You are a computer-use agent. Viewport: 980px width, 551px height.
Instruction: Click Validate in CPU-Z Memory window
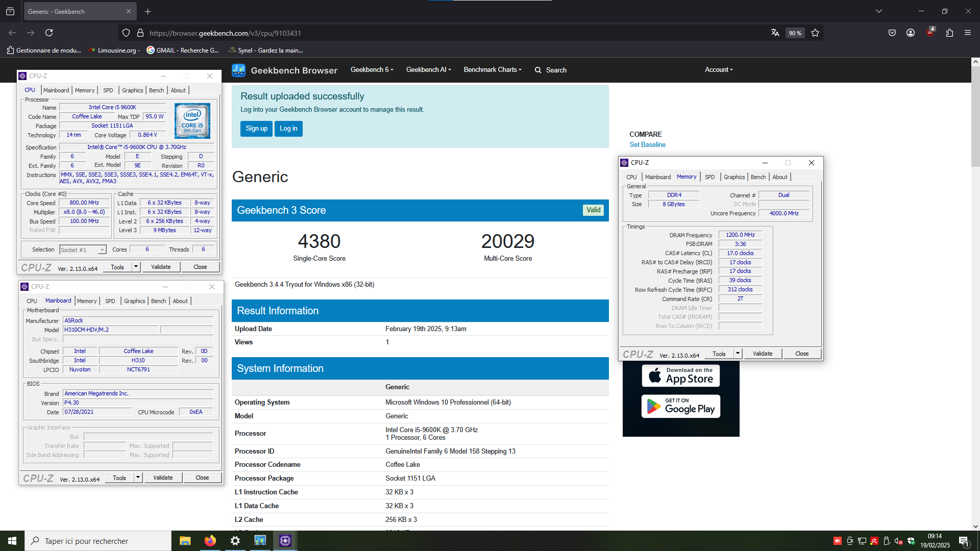[763, 354]
